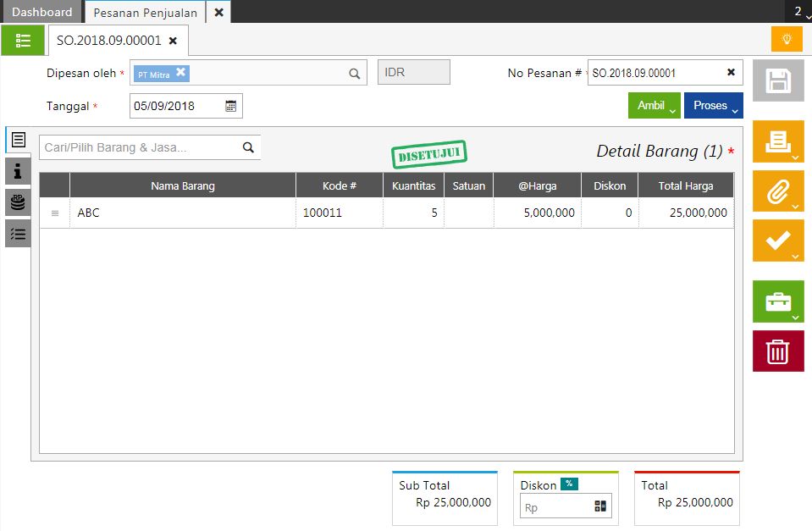Click the Cari/Pilih Barang & Jasa search field
This screenshot has height=531, width=812.
[x=140, y=147]
